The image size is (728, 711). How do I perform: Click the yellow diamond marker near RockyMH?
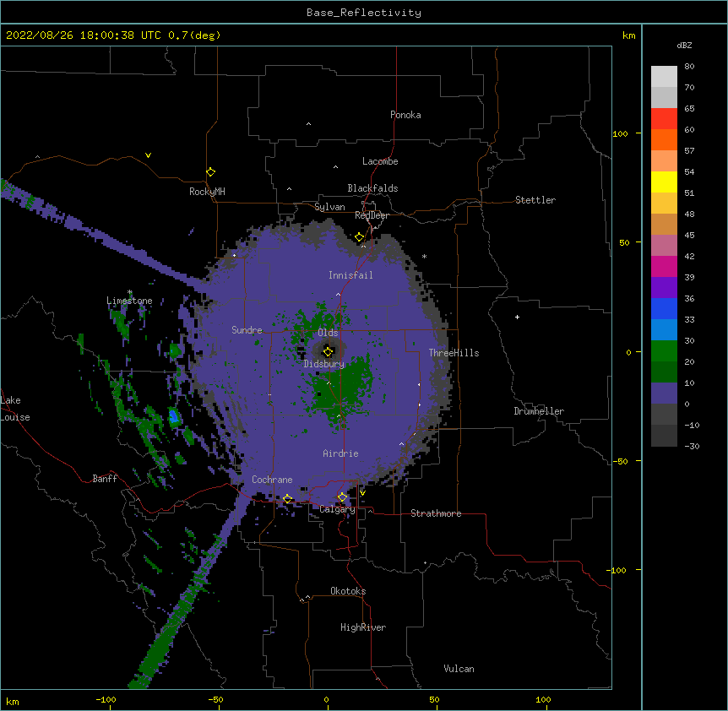point(211,172)
